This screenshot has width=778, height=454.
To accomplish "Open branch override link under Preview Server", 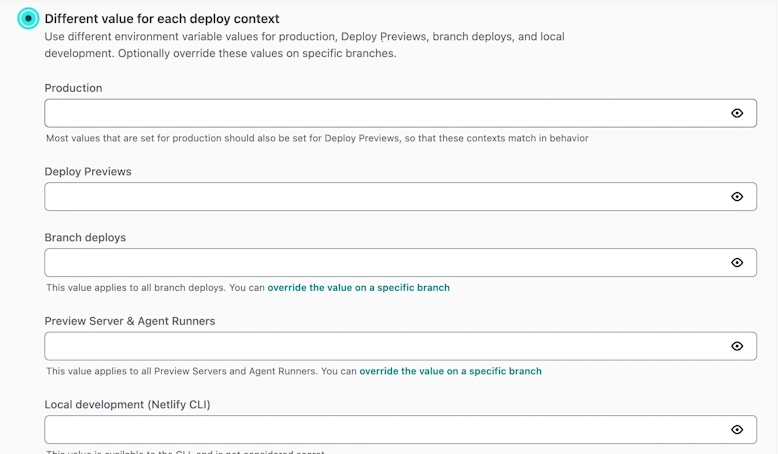I will click(x=451, y=371).
